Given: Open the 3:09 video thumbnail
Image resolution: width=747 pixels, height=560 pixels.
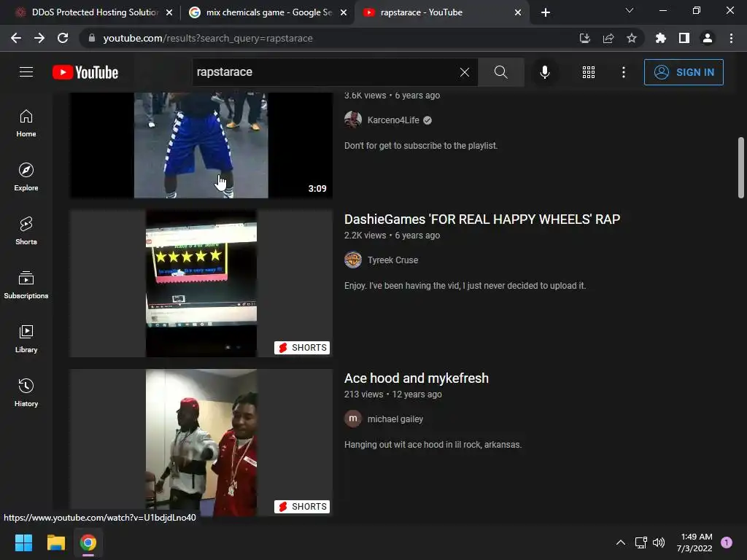Looking at the screenshot, I should click(x=201, y=145).
